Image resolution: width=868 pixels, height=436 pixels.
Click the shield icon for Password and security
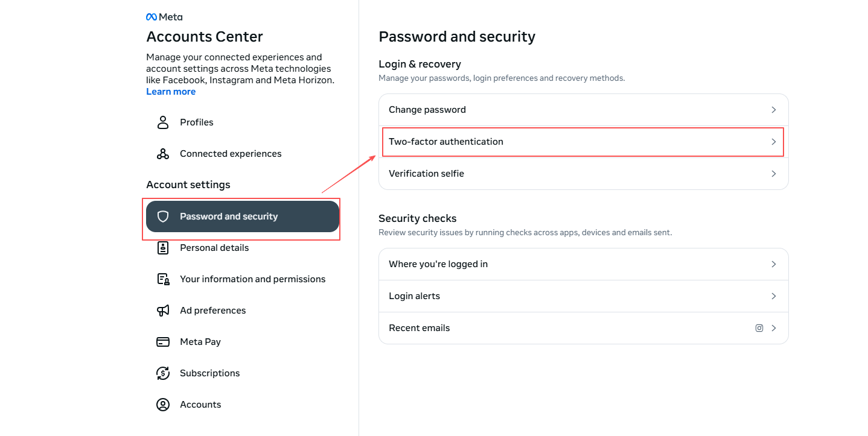point(163,216)
